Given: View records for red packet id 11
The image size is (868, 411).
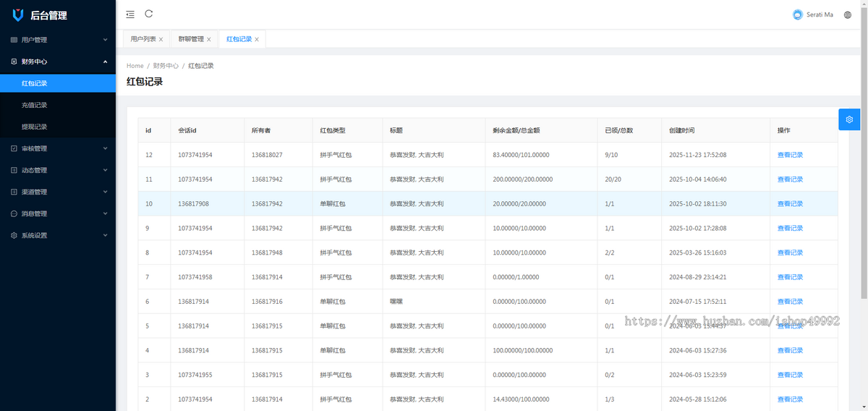Looking at the screenshot, I should point(790,179).
